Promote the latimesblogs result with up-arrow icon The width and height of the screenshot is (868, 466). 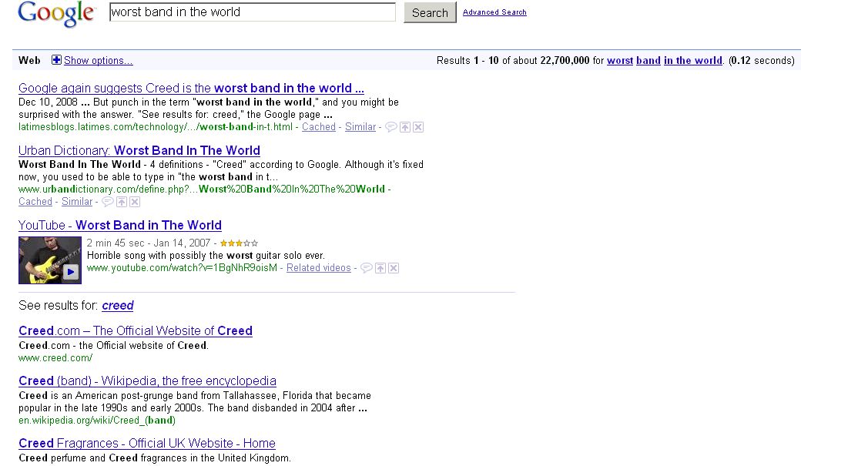pyautogui.click(x=405, y=127)
